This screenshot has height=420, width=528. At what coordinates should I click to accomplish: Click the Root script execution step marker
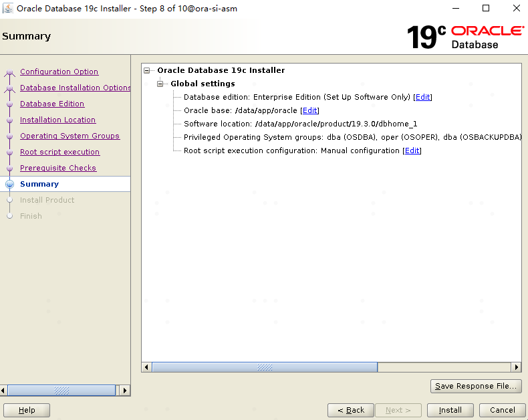[x=10, y=152]
